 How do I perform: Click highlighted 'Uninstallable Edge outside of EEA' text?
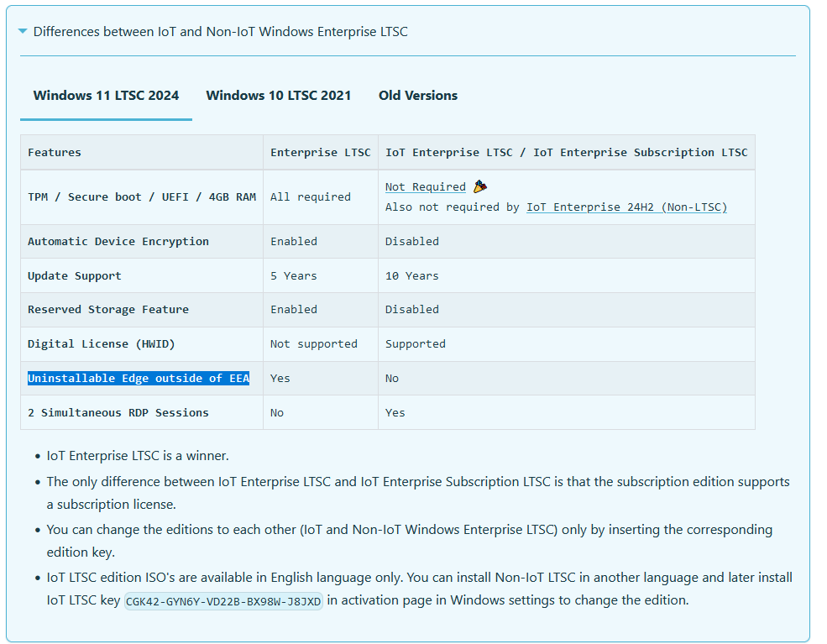coord(139,378)
